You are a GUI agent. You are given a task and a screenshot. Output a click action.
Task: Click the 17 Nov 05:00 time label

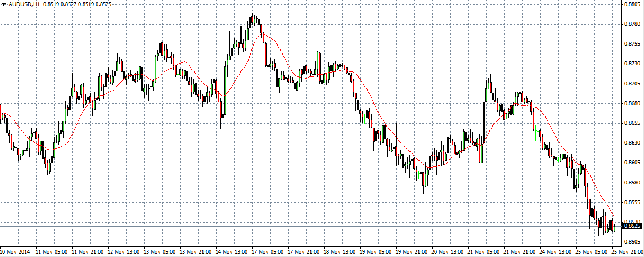coord(269,252)
